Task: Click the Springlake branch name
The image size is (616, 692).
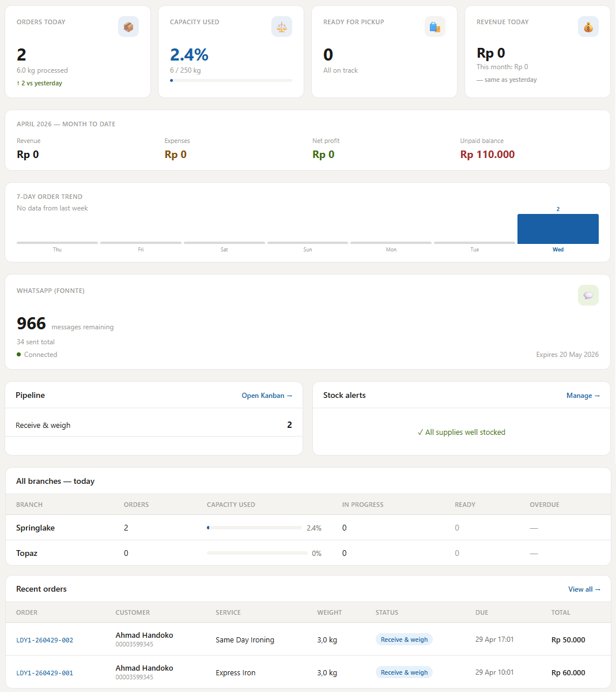Action: pyautogui.click(x=35, y=528)
